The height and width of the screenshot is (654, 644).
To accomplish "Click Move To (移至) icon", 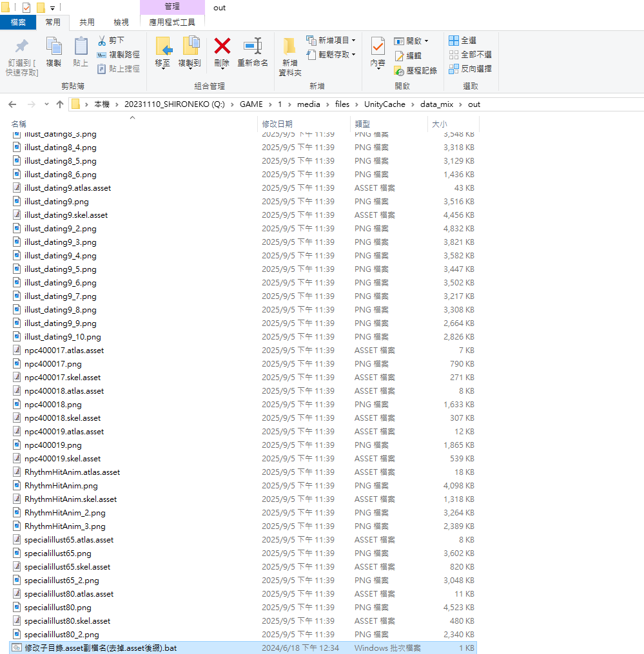I will click(163, 46).
